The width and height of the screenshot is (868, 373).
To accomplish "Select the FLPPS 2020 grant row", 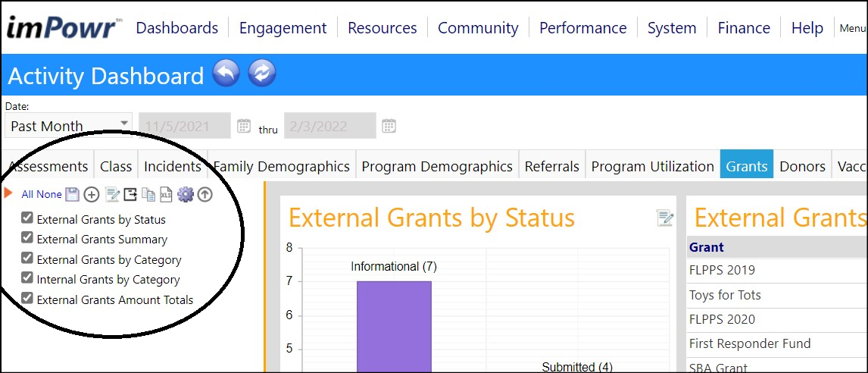I will [777, 319].
